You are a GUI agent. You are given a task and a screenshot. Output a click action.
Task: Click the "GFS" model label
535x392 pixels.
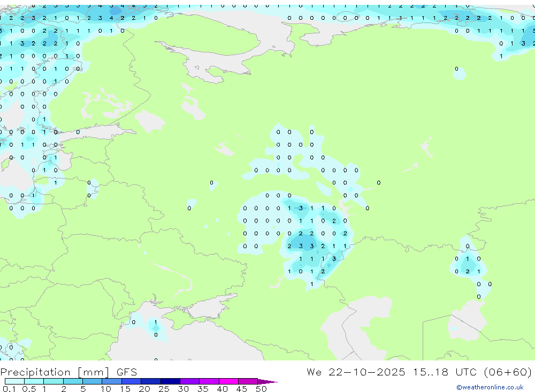pos(127,372)
